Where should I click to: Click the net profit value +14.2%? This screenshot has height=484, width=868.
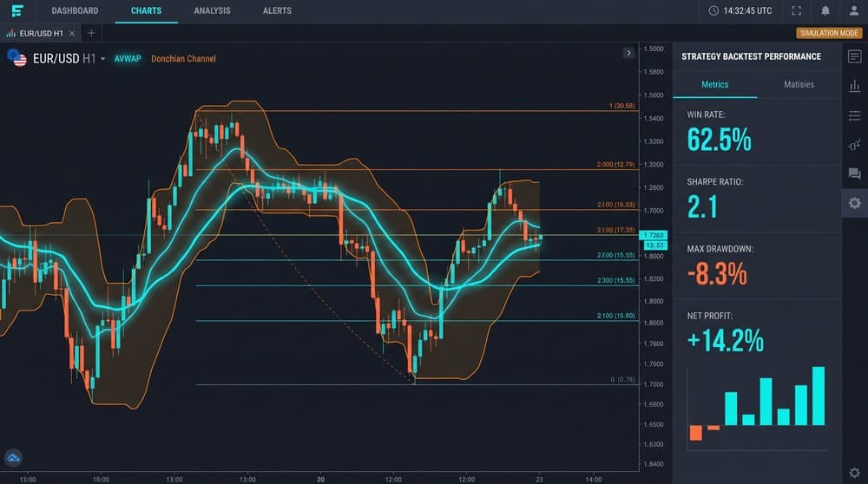click(725, 340)
